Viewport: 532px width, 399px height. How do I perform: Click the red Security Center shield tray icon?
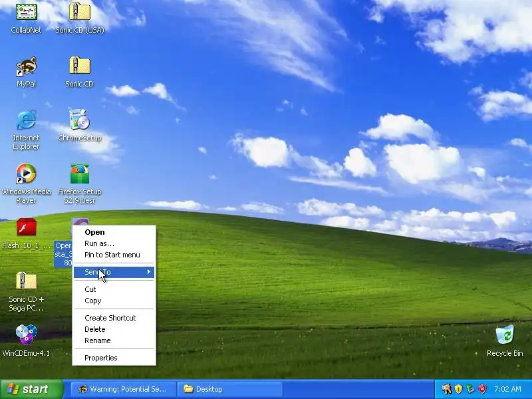[482, 389]
